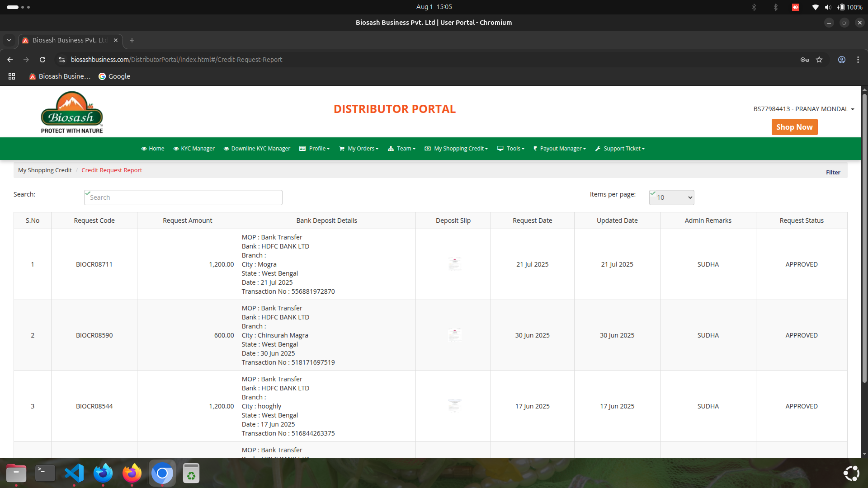The image size is (868, 488).
Task: Expand the Payout Manager menu
Action: (x=560, y=149)
